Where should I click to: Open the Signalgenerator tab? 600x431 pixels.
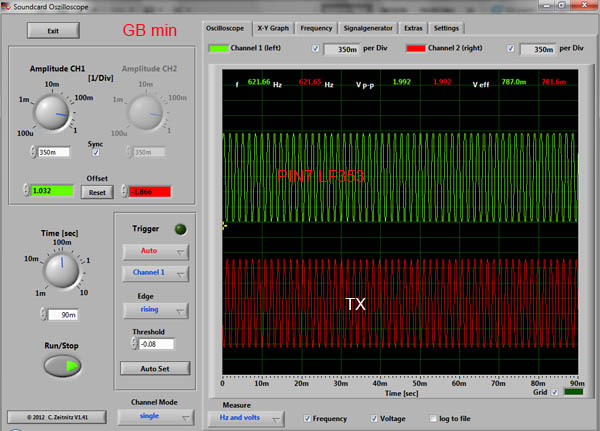pos(366,27)
